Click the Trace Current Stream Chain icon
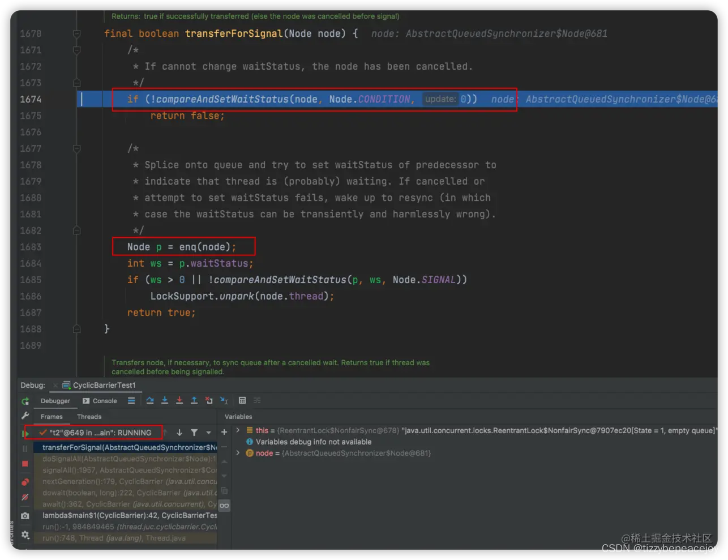This screenshot has height=560, width=728. [257, 400]
